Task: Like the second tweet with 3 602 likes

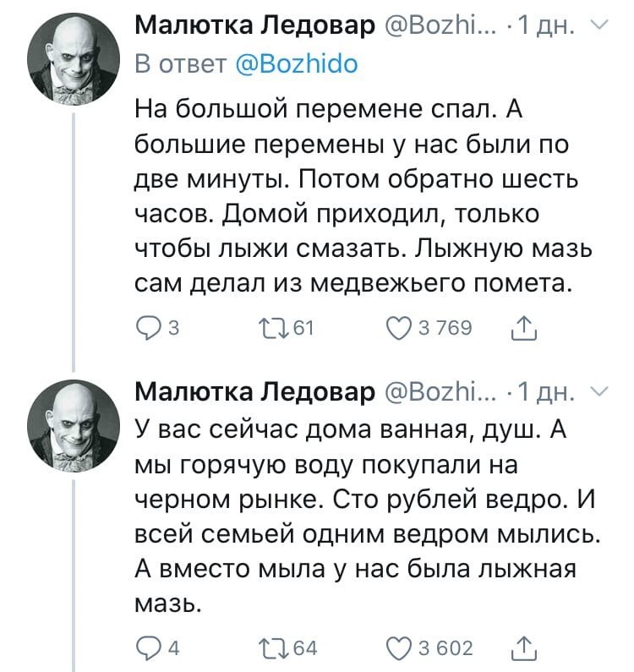Action: 399,648
